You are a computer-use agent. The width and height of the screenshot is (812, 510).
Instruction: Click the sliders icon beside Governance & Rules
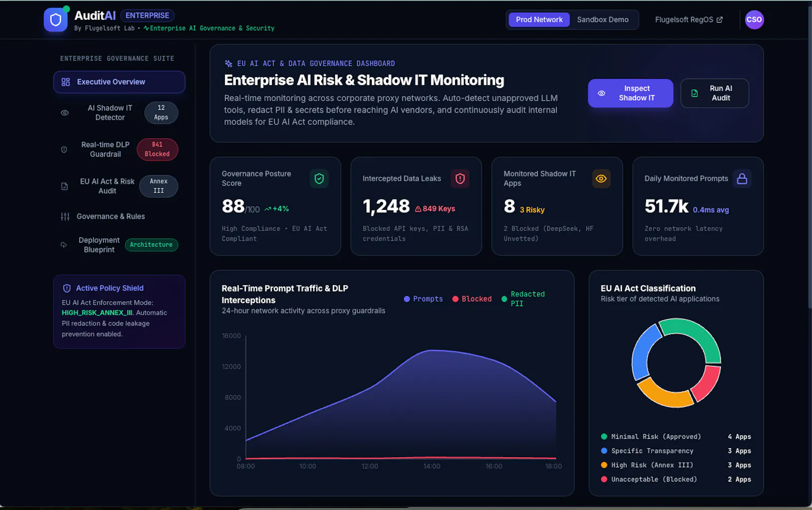pos(65,216)
